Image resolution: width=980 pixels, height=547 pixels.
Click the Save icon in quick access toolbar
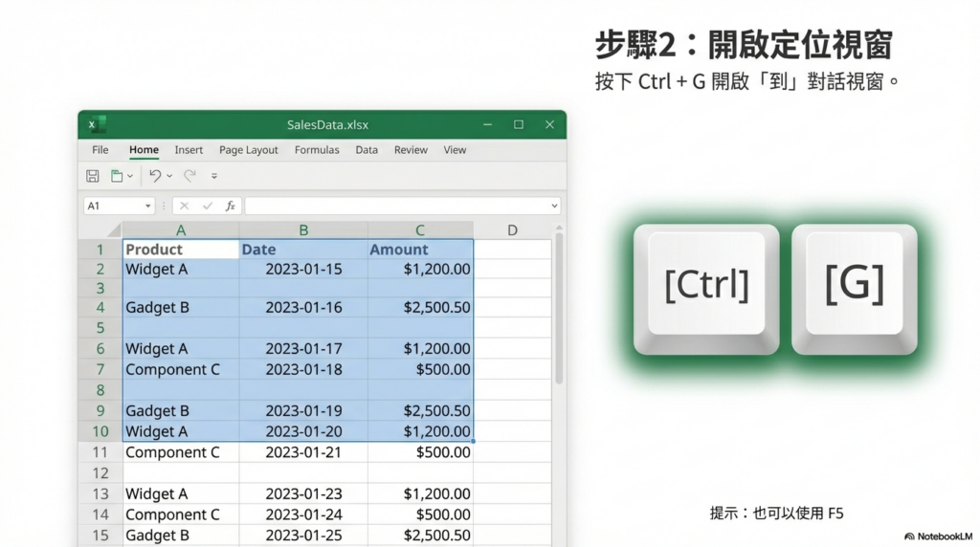pyautogui.click(x=93, y=176)
